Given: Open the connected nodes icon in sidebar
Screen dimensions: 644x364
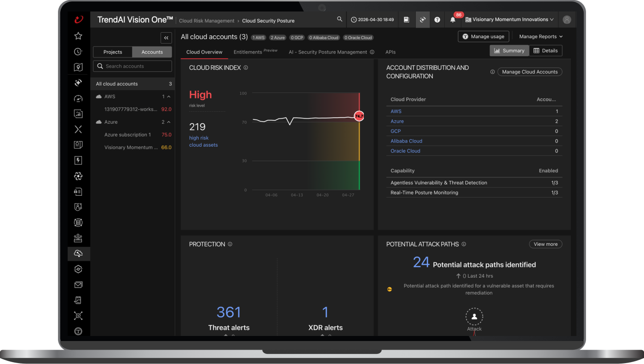Looking at the screenshot, I should [x=78, y=316].
